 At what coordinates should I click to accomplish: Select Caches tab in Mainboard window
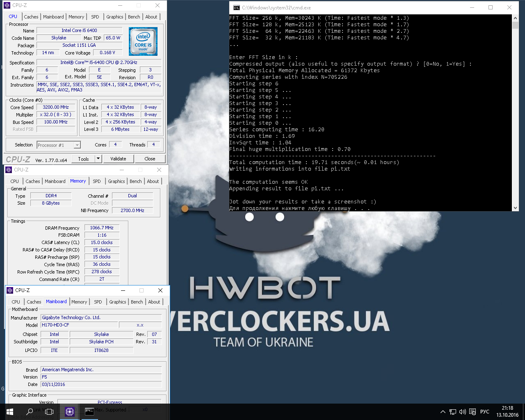tap(34, 302)
